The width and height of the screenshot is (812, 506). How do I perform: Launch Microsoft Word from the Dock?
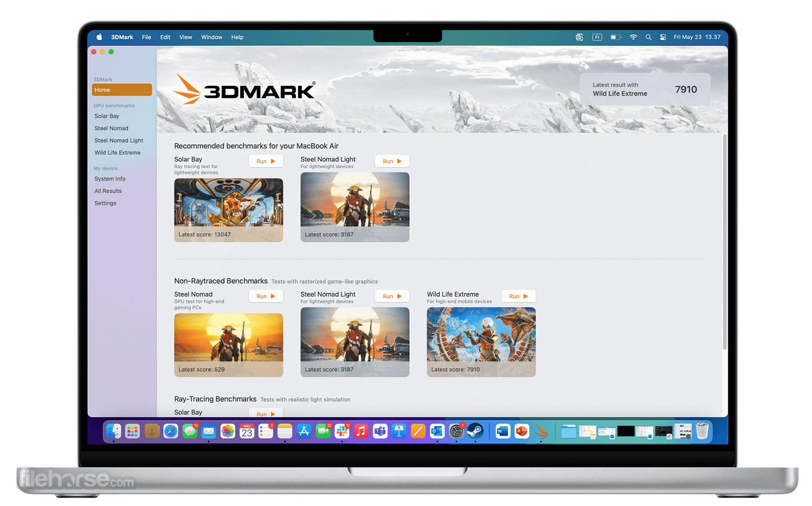(x=503, y=431)
